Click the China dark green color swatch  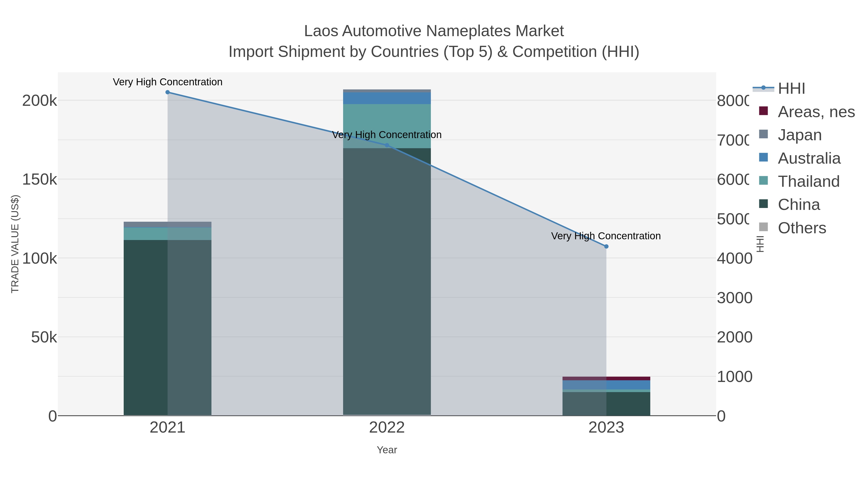pyautogui.click(x=763, y=204)
